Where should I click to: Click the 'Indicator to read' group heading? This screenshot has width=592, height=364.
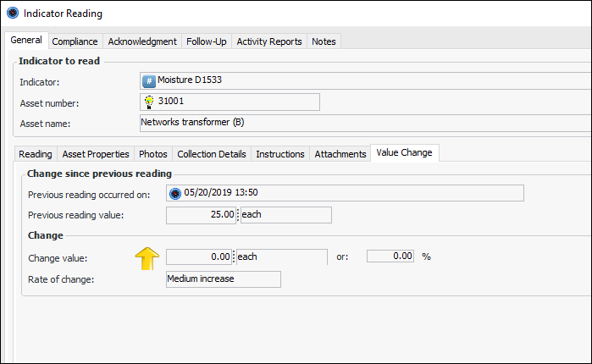click(x=59, y=61)
